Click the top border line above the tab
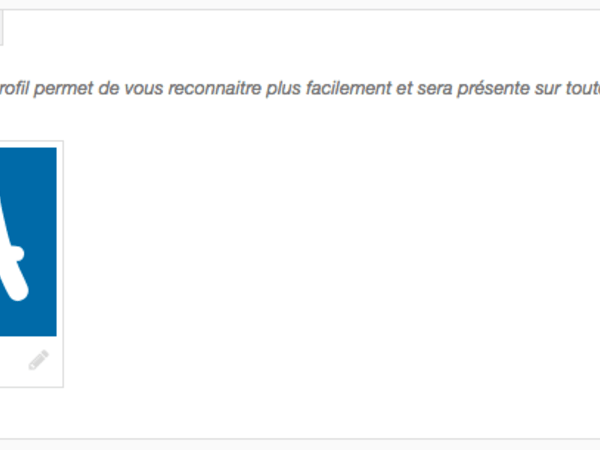This screenshot has height=450, width=600. pos(300,10)
